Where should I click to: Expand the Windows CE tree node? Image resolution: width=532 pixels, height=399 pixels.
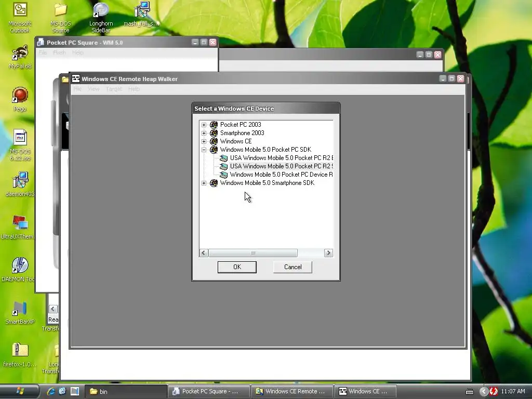point(204,141)
